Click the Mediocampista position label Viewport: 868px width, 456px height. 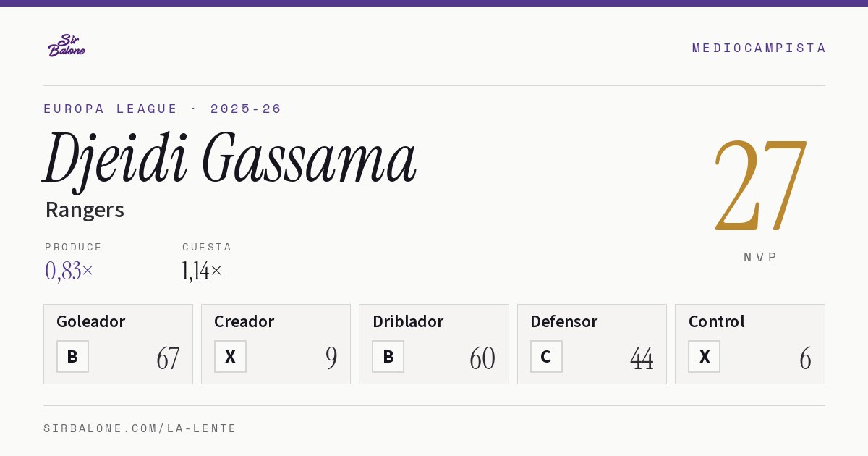pos(759,48)
